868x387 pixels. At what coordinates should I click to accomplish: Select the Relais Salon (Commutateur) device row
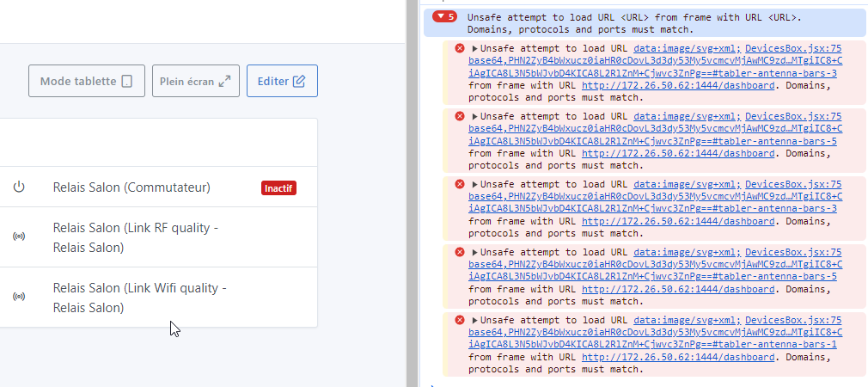tap(131, 187)
